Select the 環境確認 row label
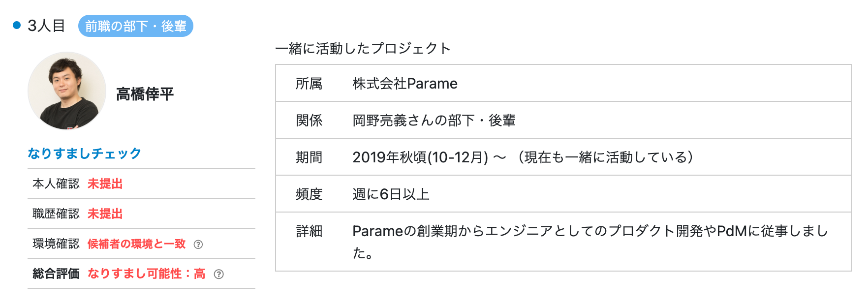Screen dimensions: 868x307 [x=56, y=244]
